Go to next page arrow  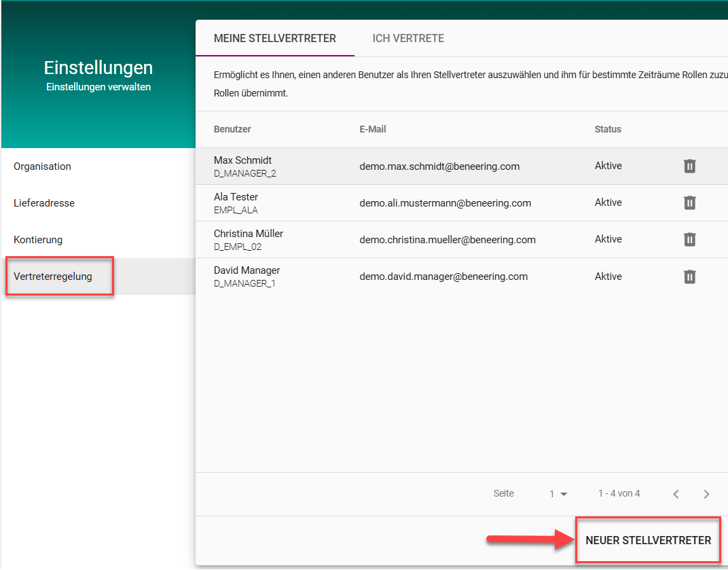click(x=706, y=494)
